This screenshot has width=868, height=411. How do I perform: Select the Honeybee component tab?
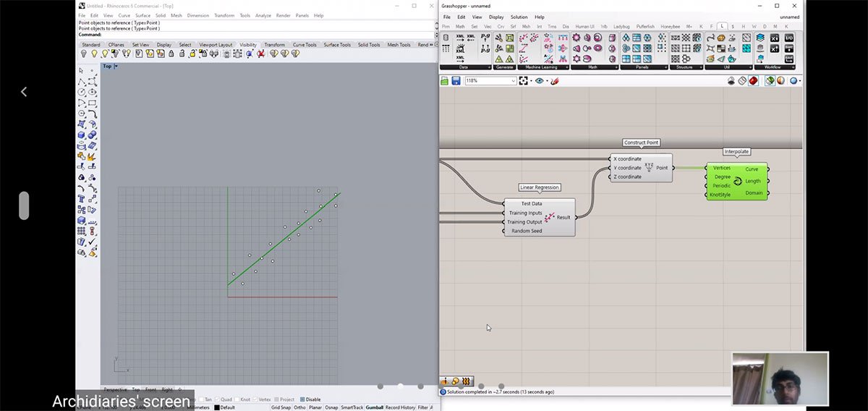coord(670,27)
